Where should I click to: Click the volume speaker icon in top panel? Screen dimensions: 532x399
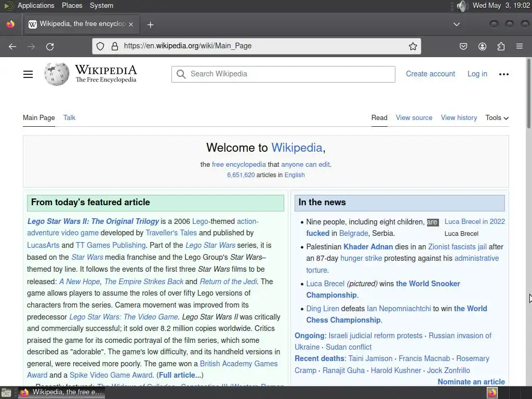click(x=461, y=6)
